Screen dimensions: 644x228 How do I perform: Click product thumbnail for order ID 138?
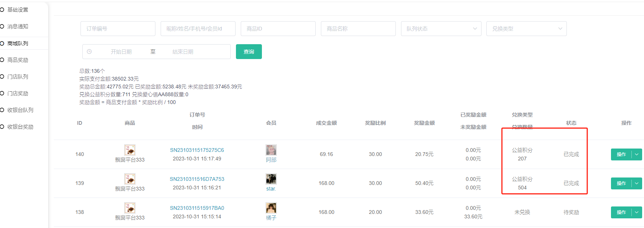[x=129, y=208]
